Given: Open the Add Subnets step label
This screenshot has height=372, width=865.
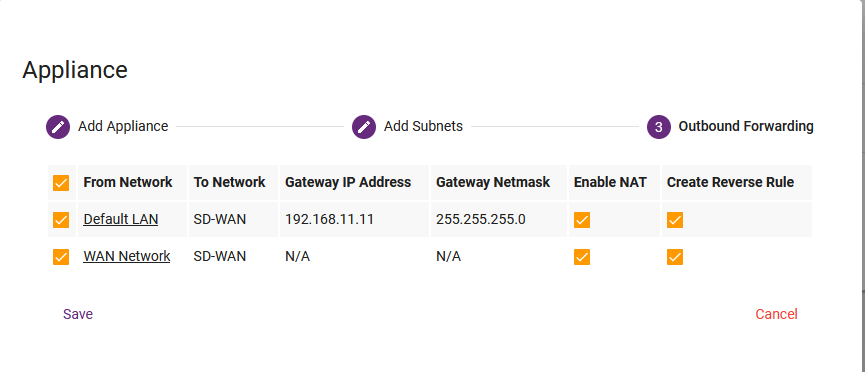Looking at the screenshot, I should [423, 126].
